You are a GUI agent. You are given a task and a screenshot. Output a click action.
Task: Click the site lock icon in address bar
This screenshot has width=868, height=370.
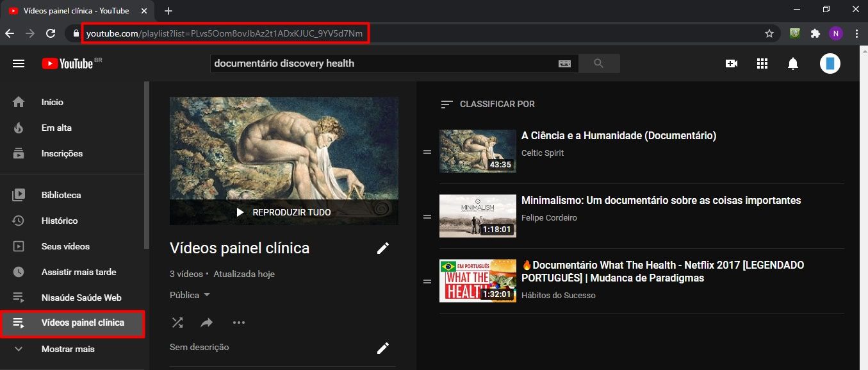[76, 33]
